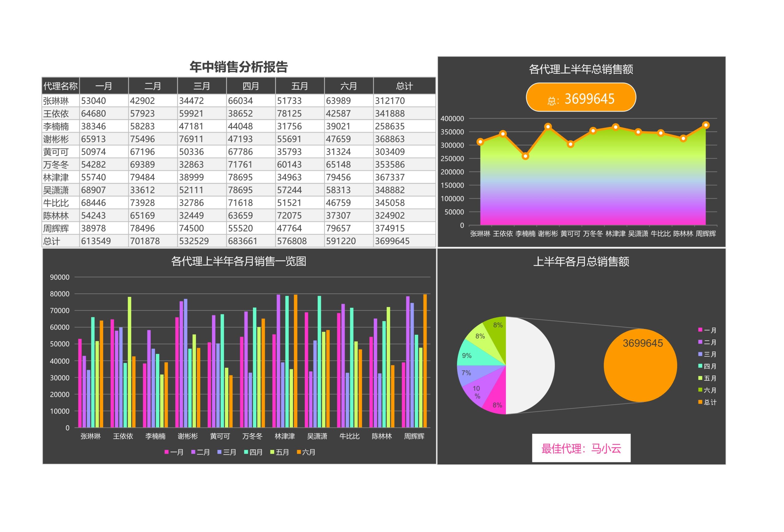This screenshot has width=784, height=532.
Task: Select the table cell with value 32449
Action: pyautogui.click(x=202, y=215)
